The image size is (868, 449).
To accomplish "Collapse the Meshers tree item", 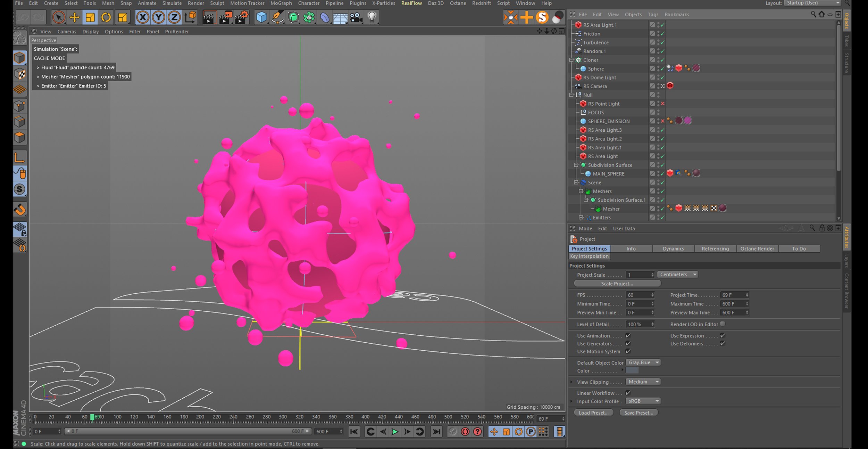I will 581,191.
